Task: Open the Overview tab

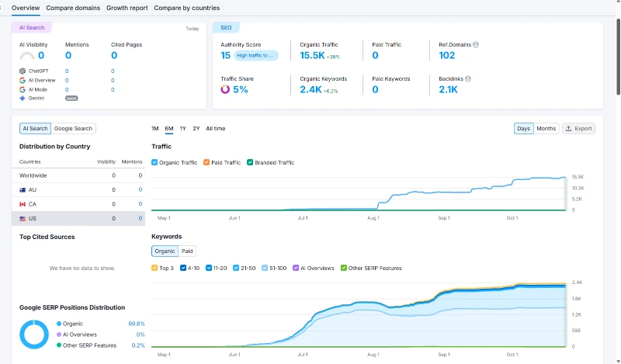Action: [x=26, y=8]
